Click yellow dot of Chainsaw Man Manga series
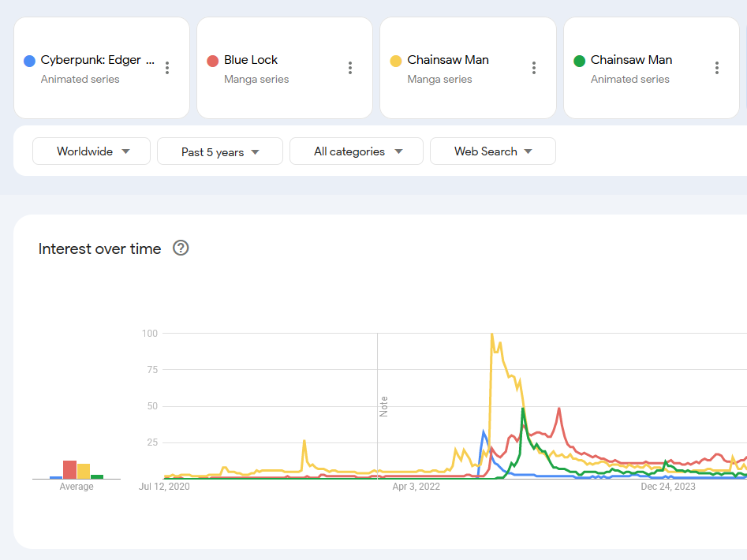The height and width of the screenshot is (560, 747). pos(396,61)
